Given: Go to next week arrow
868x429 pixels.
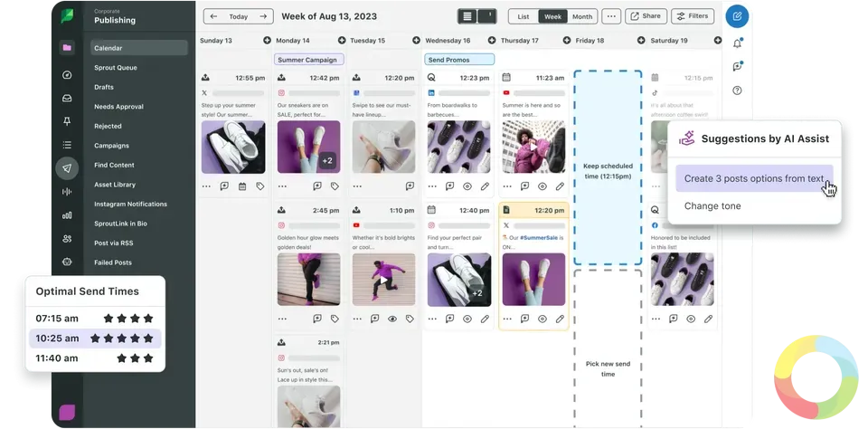Looking at the screenshot, I should (263, 16).
